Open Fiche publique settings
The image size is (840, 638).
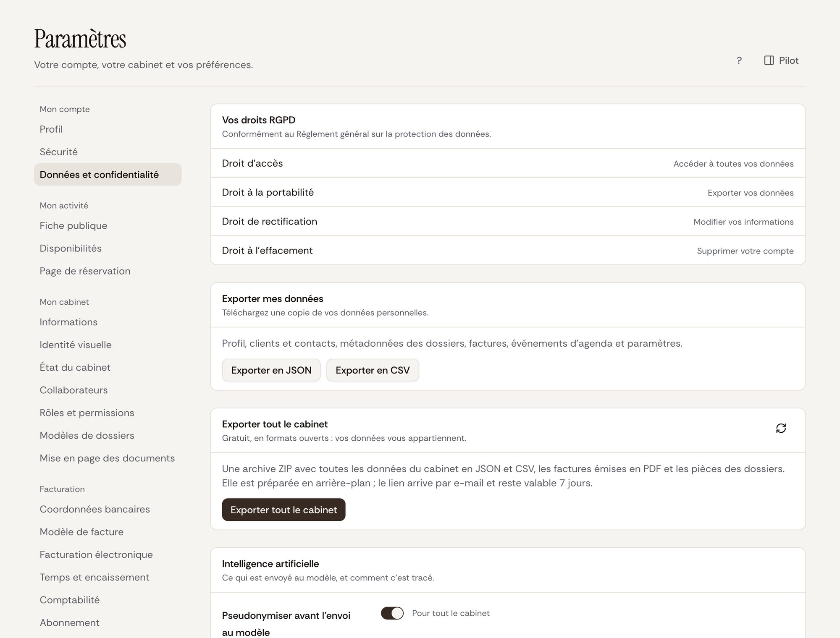tap(108, 226)
